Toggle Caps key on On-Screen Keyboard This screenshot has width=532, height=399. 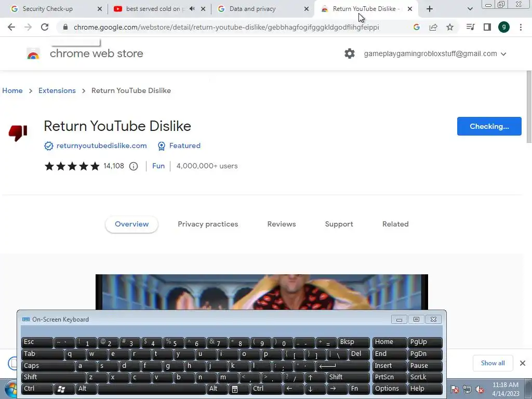[x=48, y=366]
